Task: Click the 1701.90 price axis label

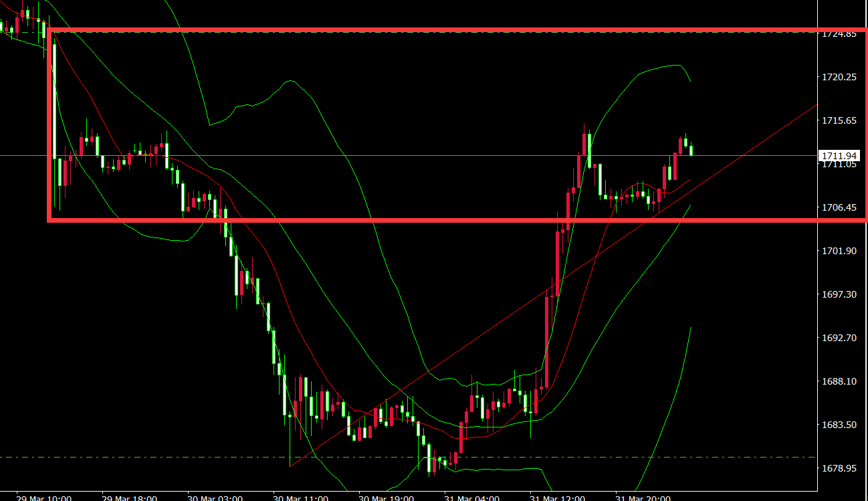Action: (840, 252)
